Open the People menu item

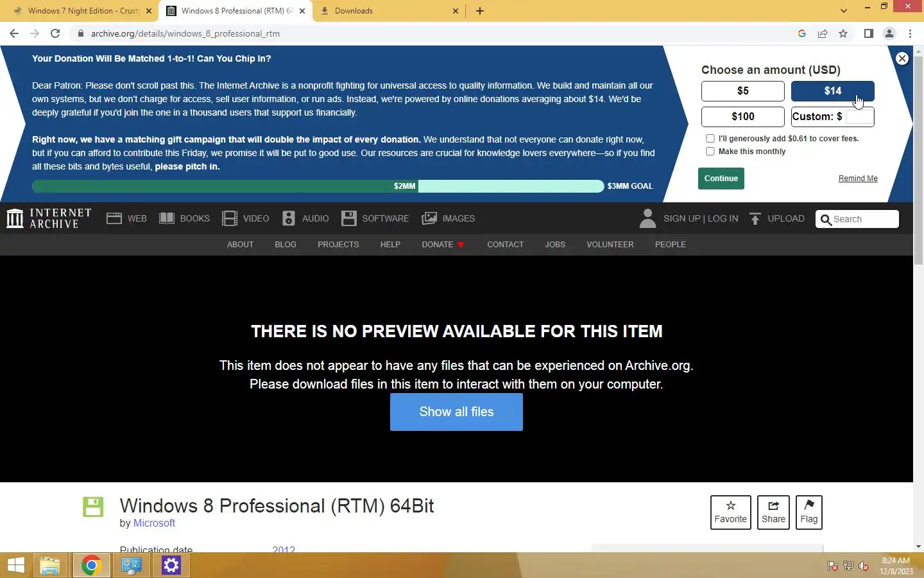coord(671,245)
